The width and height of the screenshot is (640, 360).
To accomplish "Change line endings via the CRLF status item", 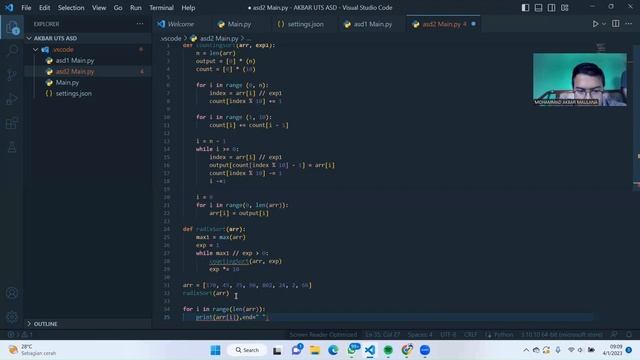I will (470, 334).
